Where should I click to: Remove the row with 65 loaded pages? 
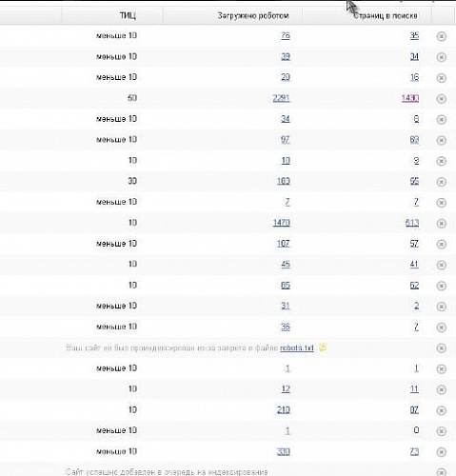coord(441,286)
